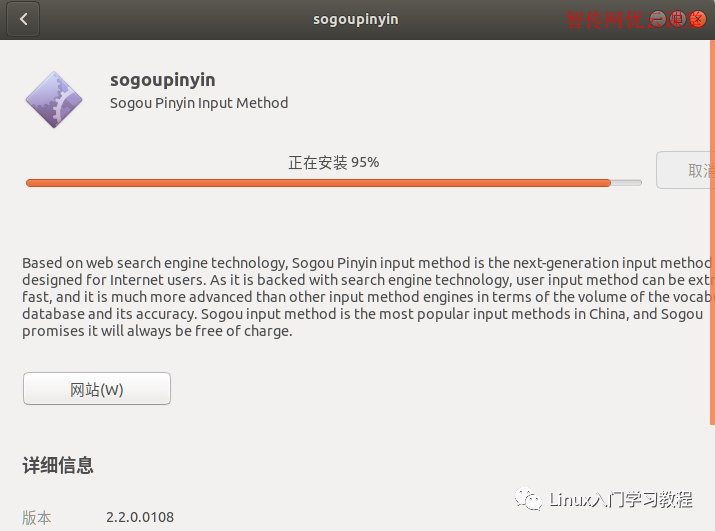Click the gray unfilled end of progress bar
This screenshot has height=531, width=715.
click(x=627, y=183)
